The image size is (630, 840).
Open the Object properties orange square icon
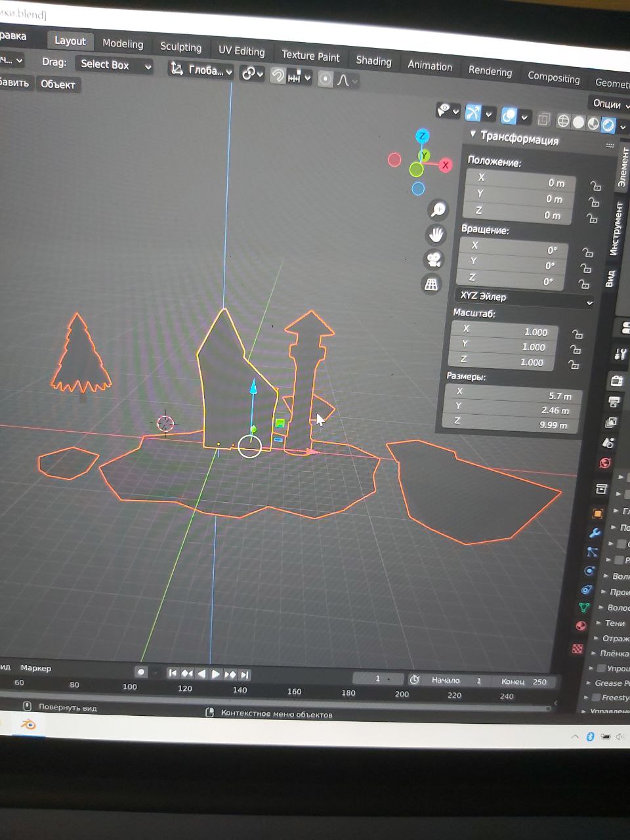pos(598,513)
